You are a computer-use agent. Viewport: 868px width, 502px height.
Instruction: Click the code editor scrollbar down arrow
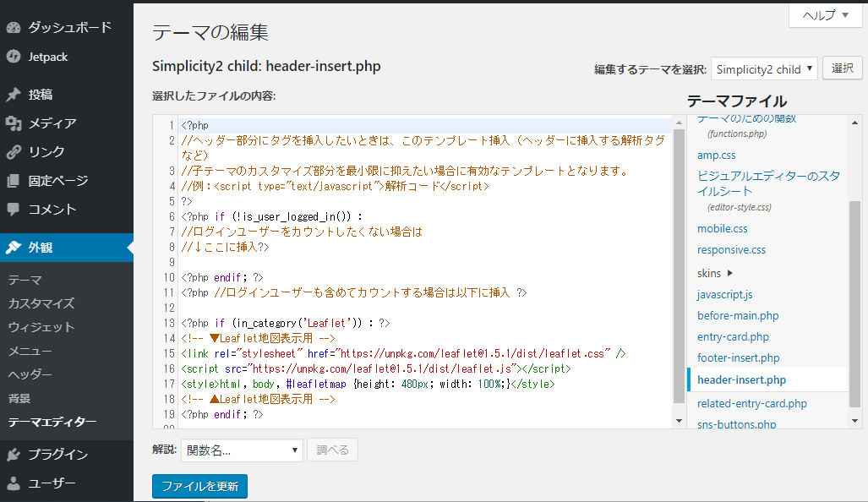click(680, 421)
